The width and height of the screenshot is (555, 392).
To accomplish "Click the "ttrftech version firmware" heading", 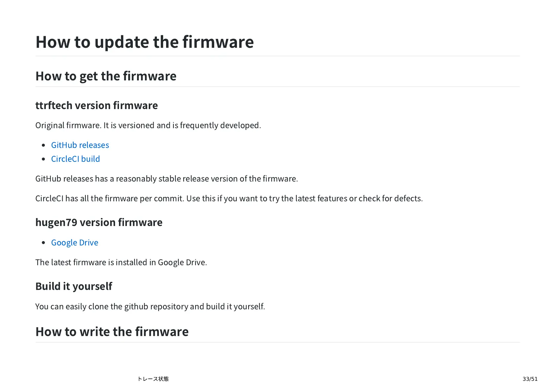I will click(96, 105).
